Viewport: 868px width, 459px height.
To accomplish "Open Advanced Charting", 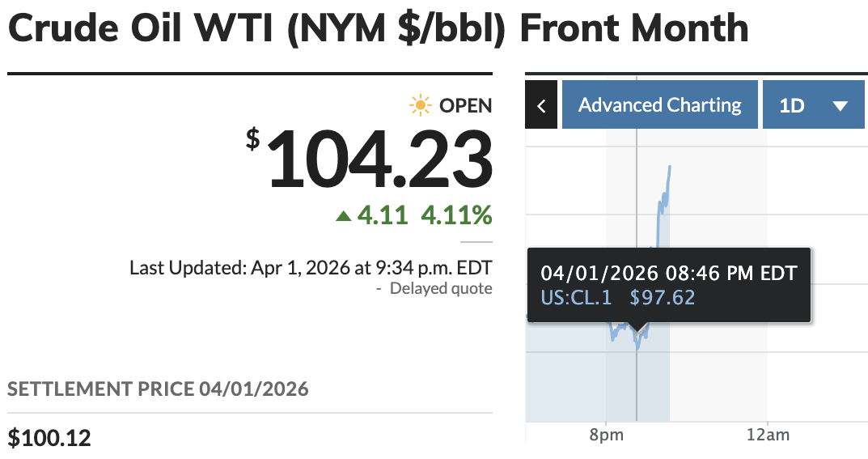I will coord(659,105).
